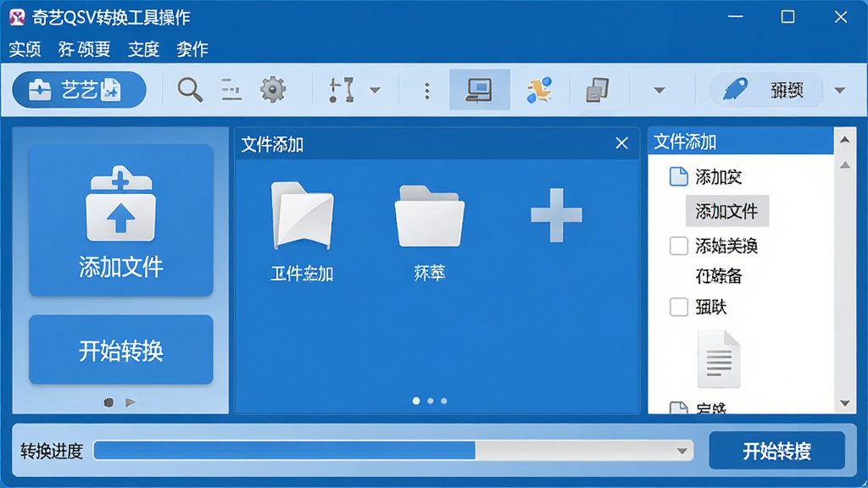Click the large plus icon in center panel

(556, 215)
